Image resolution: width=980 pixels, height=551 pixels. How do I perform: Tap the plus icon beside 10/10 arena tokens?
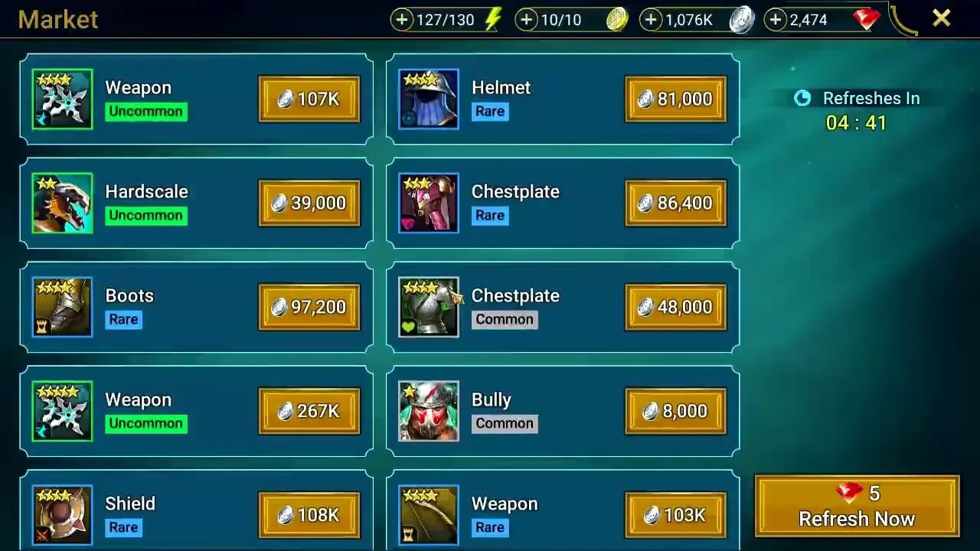coord(526,20)
